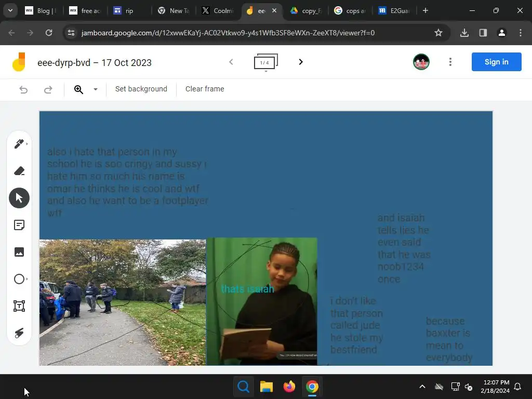This screenshot has height=399, width=532.
Task: Open File Explorer from taskbar
Action: pos(267,387)
